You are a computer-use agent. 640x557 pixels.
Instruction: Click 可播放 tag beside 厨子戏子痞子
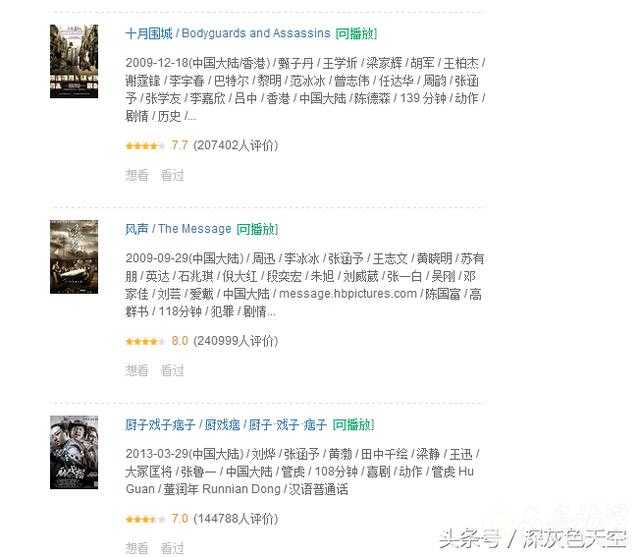[353, 425]
